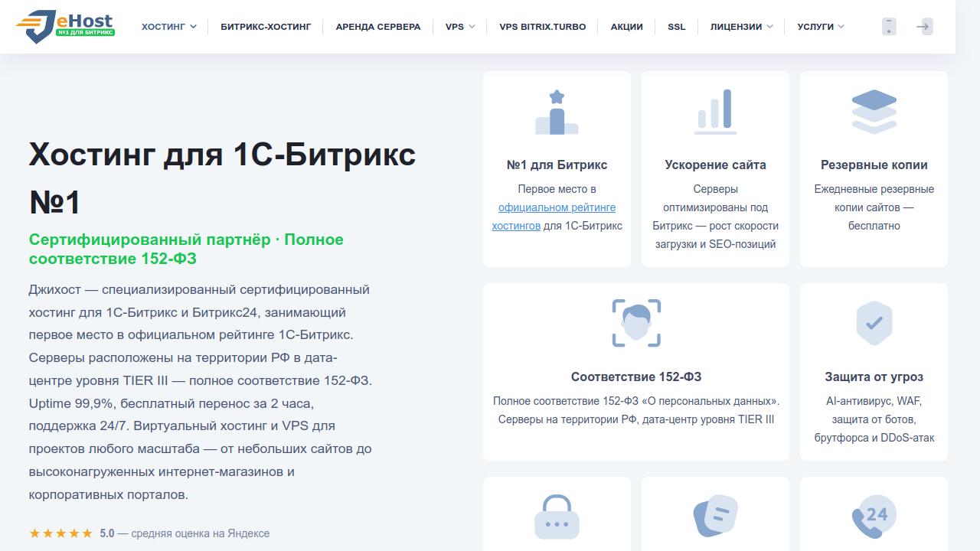
Task: Expand the VPS dropdown menu
Action: 460,26
